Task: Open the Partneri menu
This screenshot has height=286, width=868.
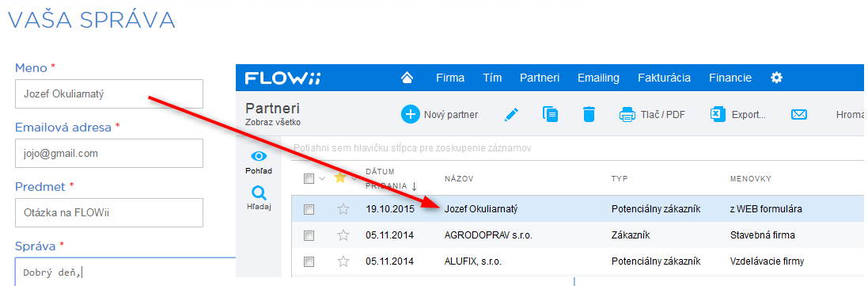Action: (x=540, y=78)
